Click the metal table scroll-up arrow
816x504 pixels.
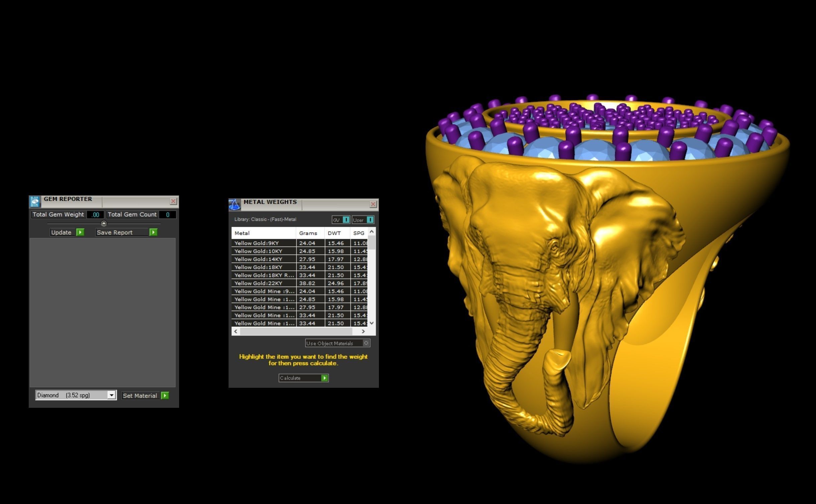coord(372,231)
